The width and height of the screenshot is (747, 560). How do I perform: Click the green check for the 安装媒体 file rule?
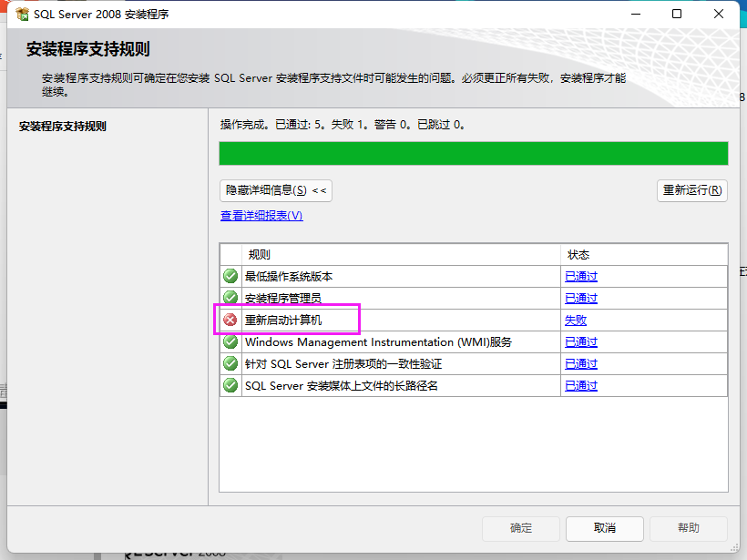click(x=230, y=385)
